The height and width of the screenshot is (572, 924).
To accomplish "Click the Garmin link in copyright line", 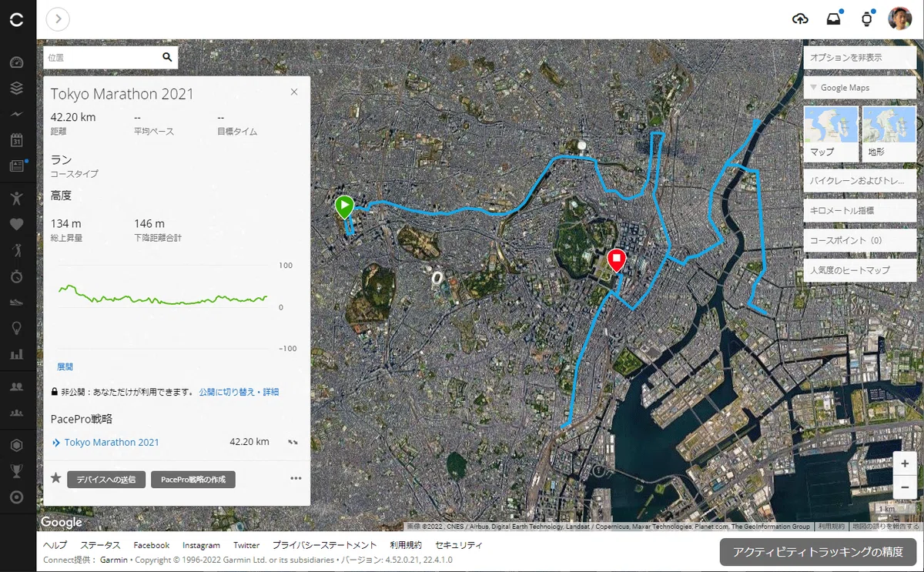I will pyautogui.click(x=113, y=560).
